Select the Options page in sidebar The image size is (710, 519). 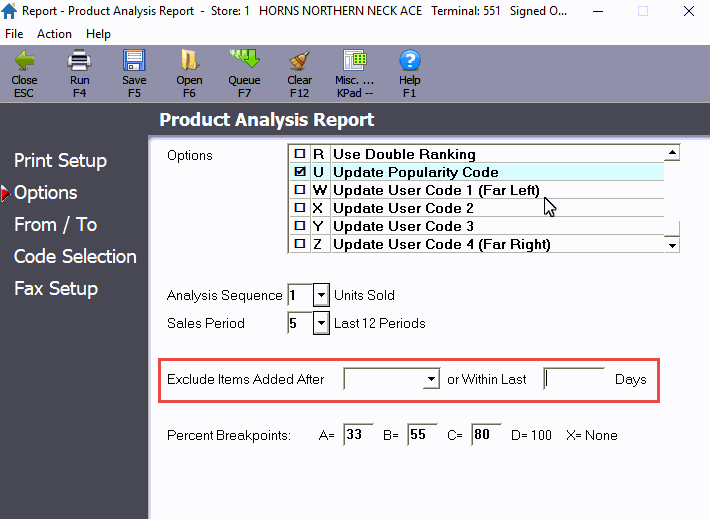[45, 192]
